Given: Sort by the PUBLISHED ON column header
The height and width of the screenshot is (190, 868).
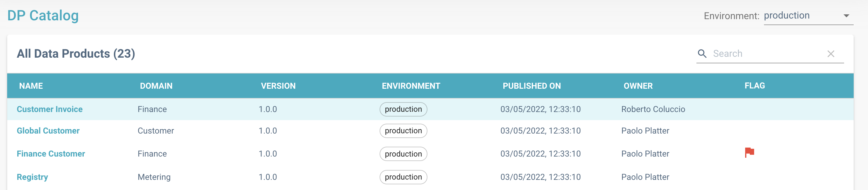Looking at the screenshot, I should point(531,86).
